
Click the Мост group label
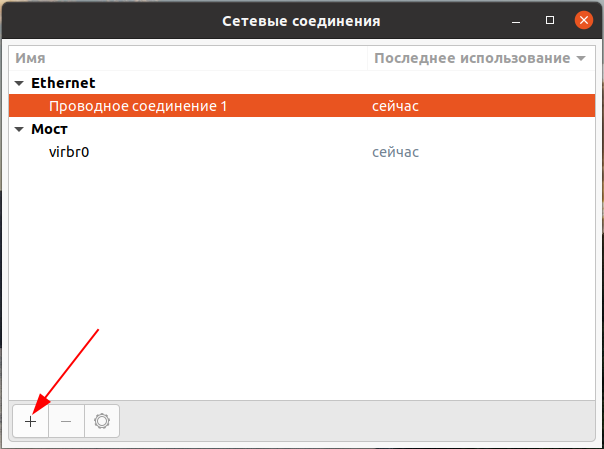coord(49,129)
